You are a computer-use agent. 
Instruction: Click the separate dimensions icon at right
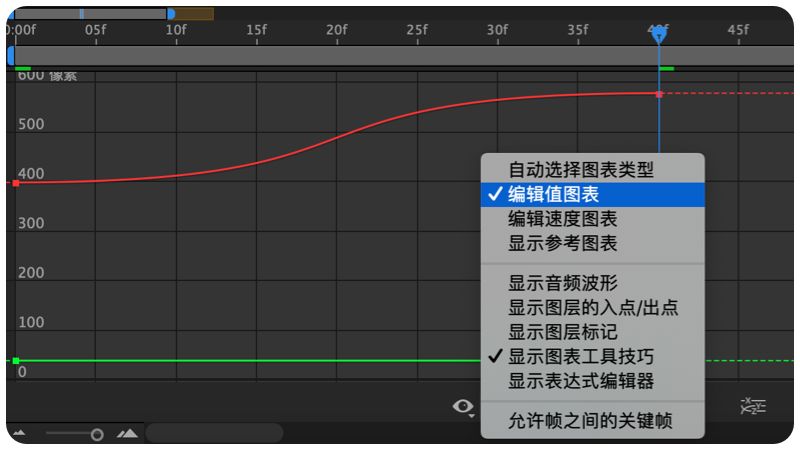pyautogui.click(x=753, y=406)
